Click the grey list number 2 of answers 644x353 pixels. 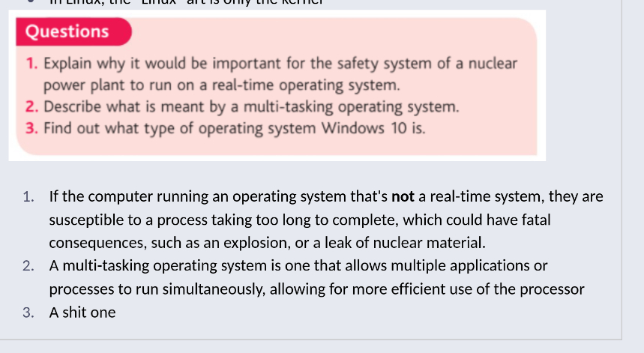pos(28,266)
